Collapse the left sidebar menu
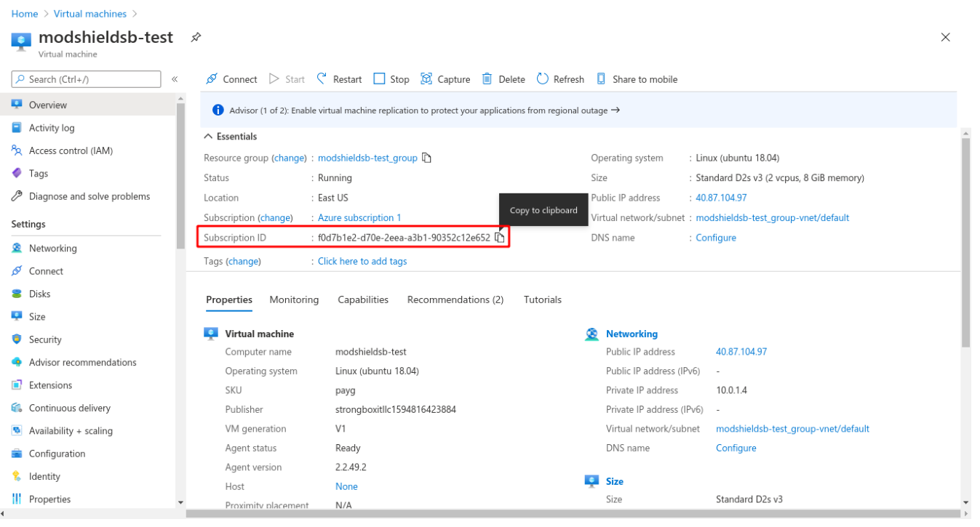The width and height of the screenshot is (980, 527). coord(175,79)
